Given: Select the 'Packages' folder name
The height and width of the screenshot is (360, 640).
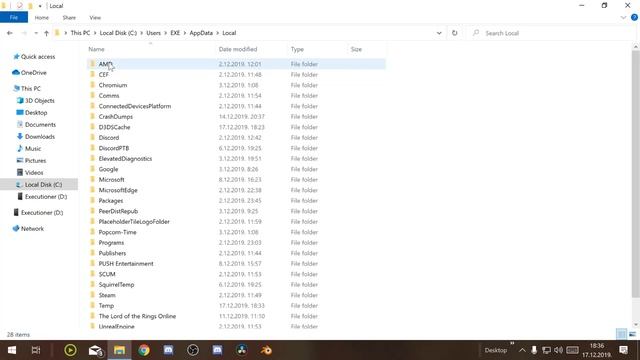Looking at the screenshot, I should (111, 201).
